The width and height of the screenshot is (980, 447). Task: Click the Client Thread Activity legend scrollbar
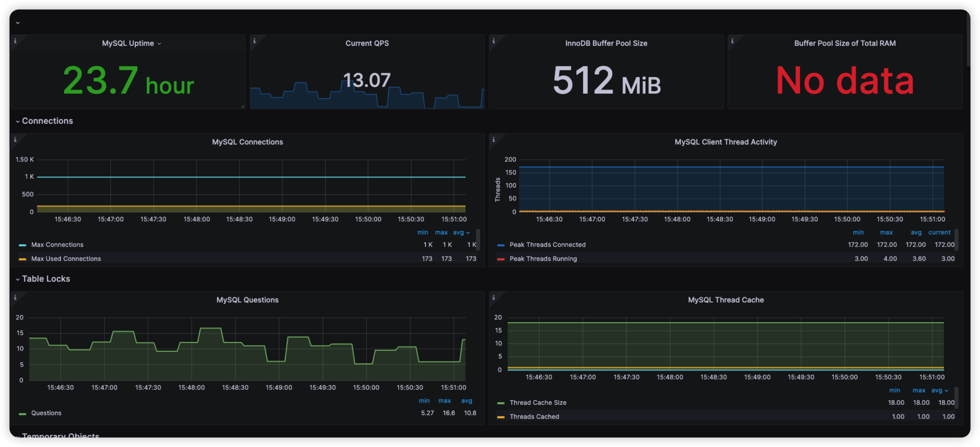(x=957, y=240)
